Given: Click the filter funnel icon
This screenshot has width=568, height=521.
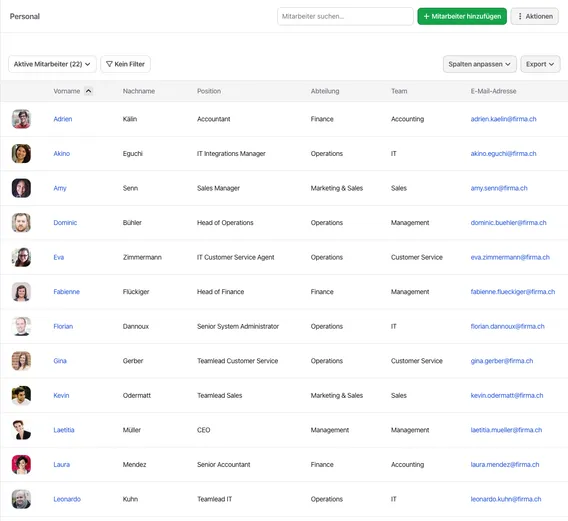Looking at the screenshot, I should [109, 64].
